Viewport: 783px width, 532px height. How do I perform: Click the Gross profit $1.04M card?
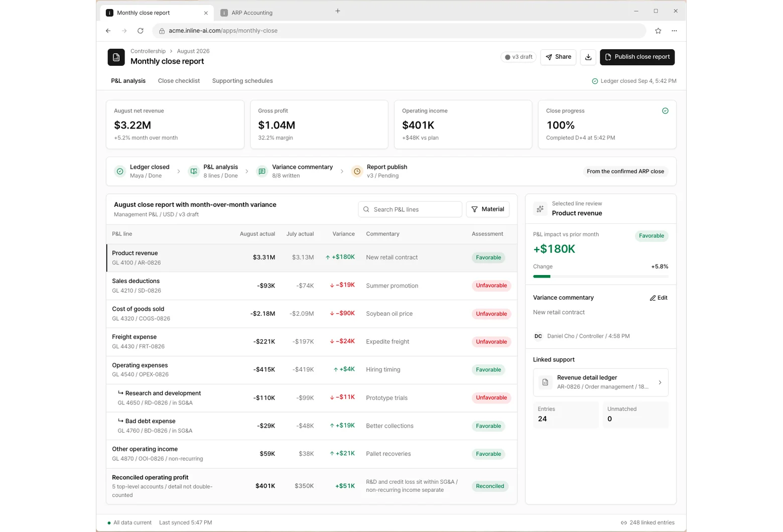click(x=319, y=124)
